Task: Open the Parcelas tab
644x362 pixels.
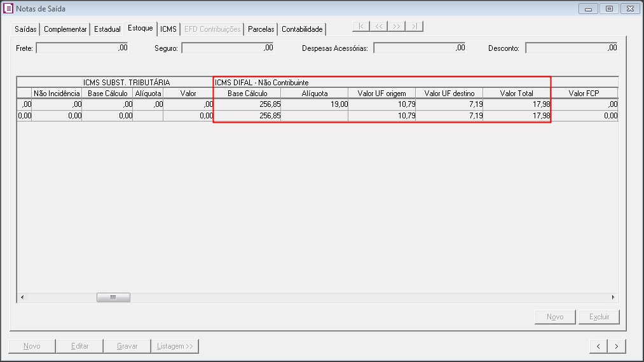Action: coord(261,29)
